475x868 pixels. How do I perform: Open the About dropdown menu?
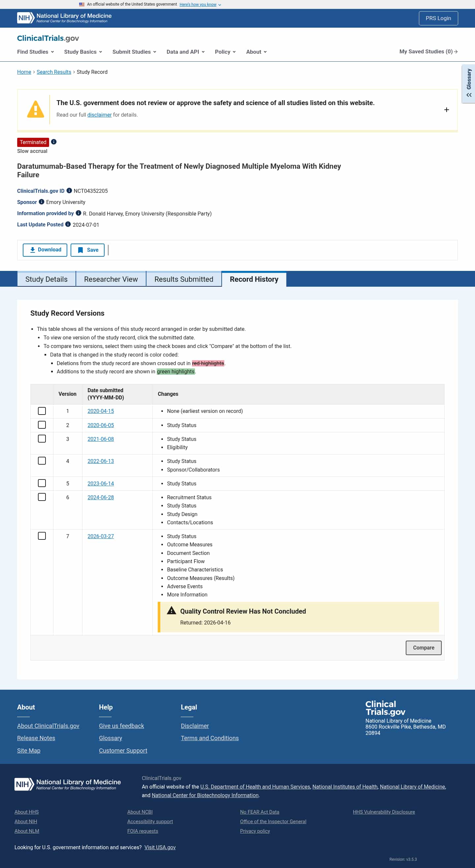tap(256, 51)
